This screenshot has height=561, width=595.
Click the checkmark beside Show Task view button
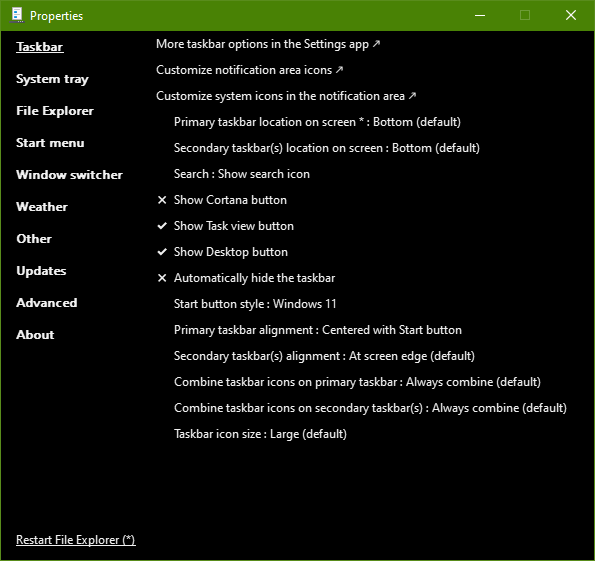pos(162,226)
